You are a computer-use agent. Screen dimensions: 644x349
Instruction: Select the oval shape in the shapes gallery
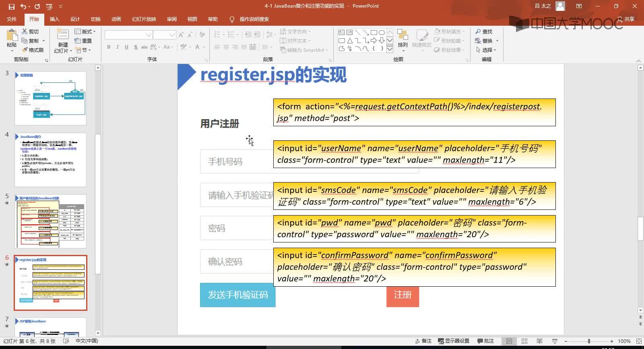(382, 32)
